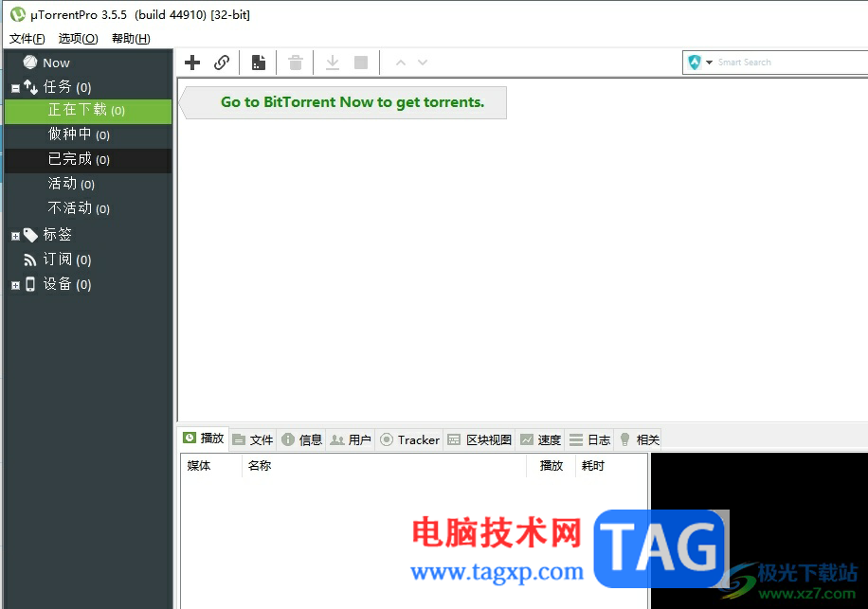Click the Smart Search shield icon
Image resolution: width=868 pixels, height=609 pixels.
pos(695,62)
